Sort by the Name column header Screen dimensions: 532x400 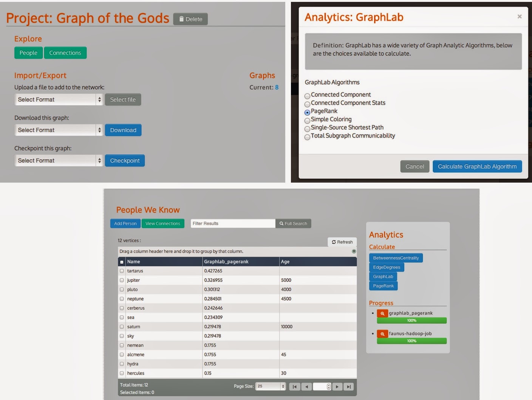164,262
